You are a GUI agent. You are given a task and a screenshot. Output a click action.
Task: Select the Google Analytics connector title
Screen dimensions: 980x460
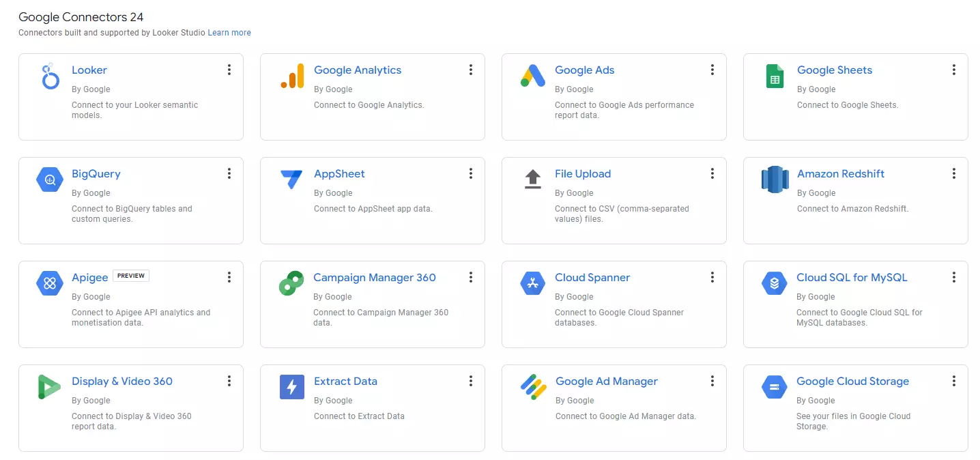pos(358,70)
